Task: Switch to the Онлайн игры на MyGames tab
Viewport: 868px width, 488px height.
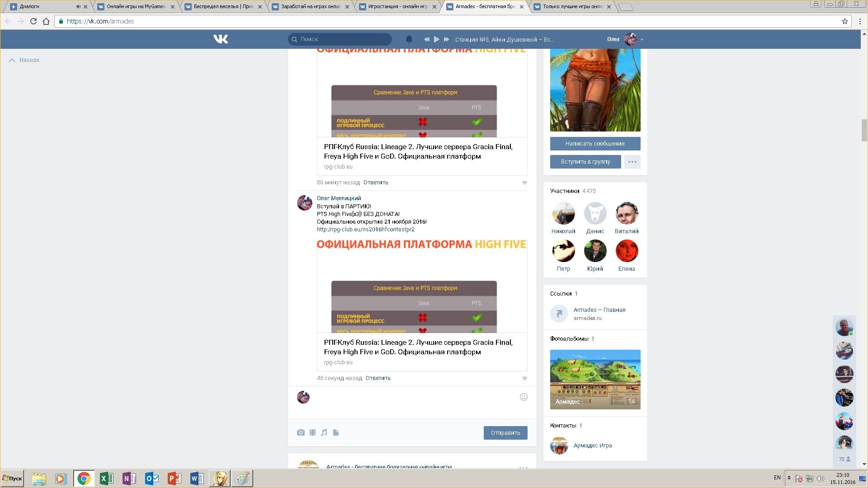Action: coord(136,7)
